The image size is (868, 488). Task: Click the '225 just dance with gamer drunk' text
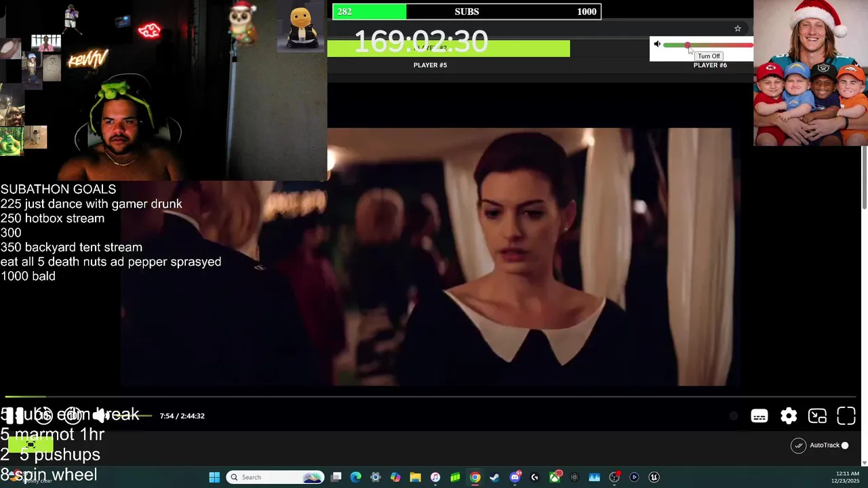click(91, 204)
